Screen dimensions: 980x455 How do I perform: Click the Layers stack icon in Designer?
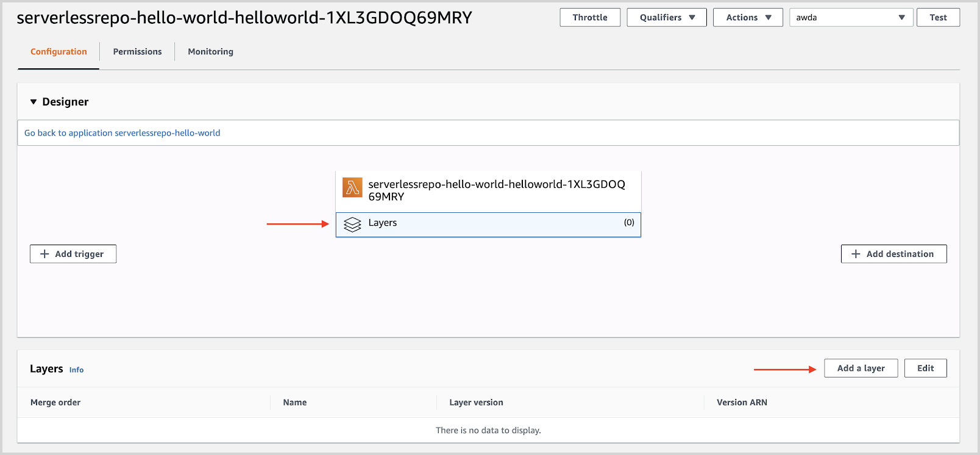point(352,224)
